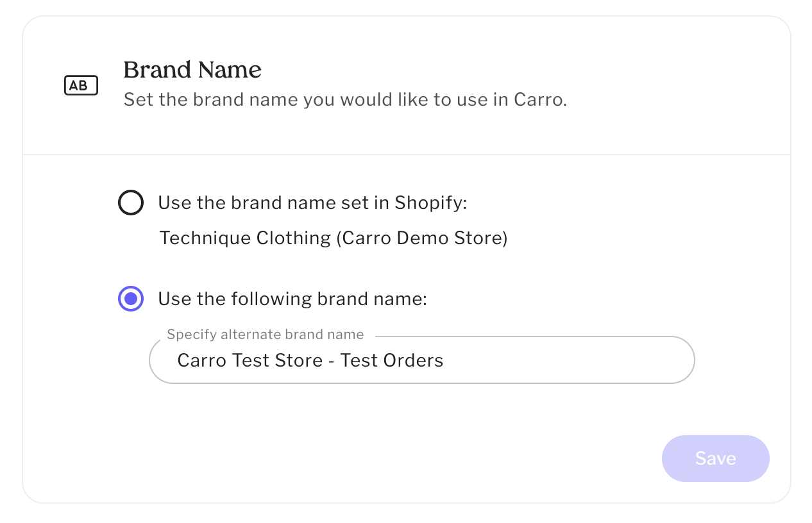Screen dimensions: 812x523
Task: Click '(Carro Demo Store)' in the Shopify name
Action: tap(421, 238)
